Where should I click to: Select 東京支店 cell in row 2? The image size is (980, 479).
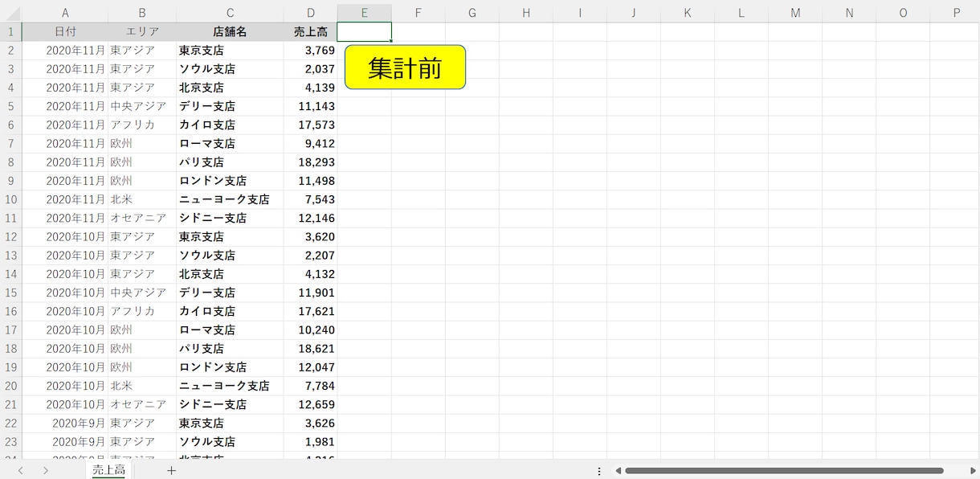(x=230, y=51)
